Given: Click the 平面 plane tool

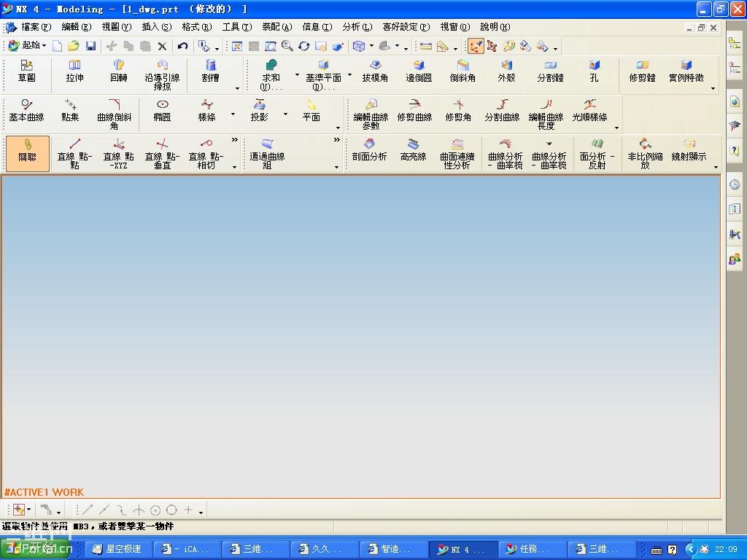Looking at the screenshot, I should click(311, 111).
